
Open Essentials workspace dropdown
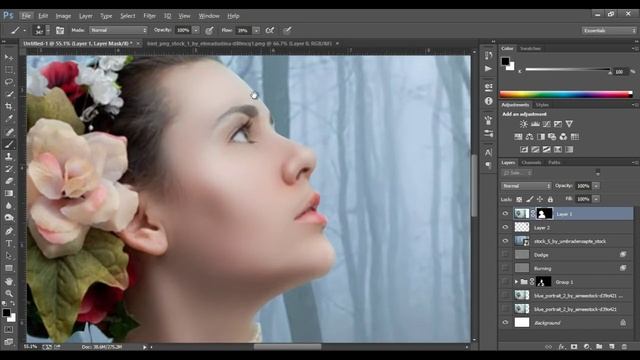(609, 31)
